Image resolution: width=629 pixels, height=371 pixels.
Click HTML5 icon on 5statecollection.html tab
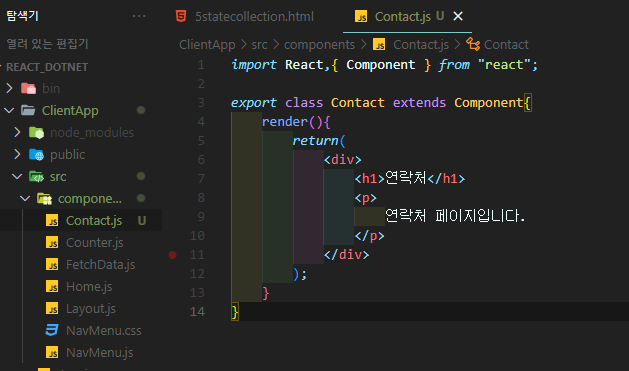tap(181, 16)
